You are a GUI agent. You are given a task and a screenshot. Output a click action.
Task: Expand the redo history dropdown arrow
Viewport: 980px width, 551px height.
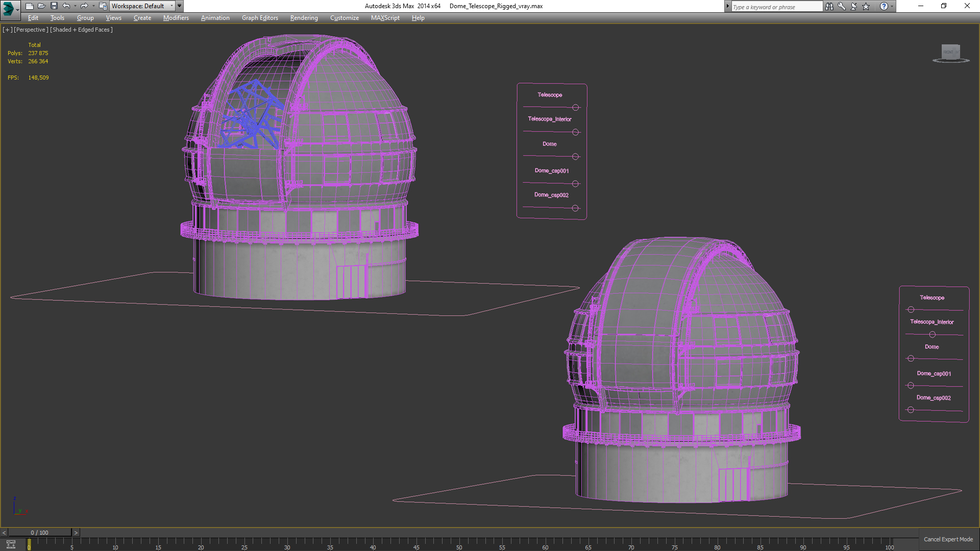coord(93,6)
